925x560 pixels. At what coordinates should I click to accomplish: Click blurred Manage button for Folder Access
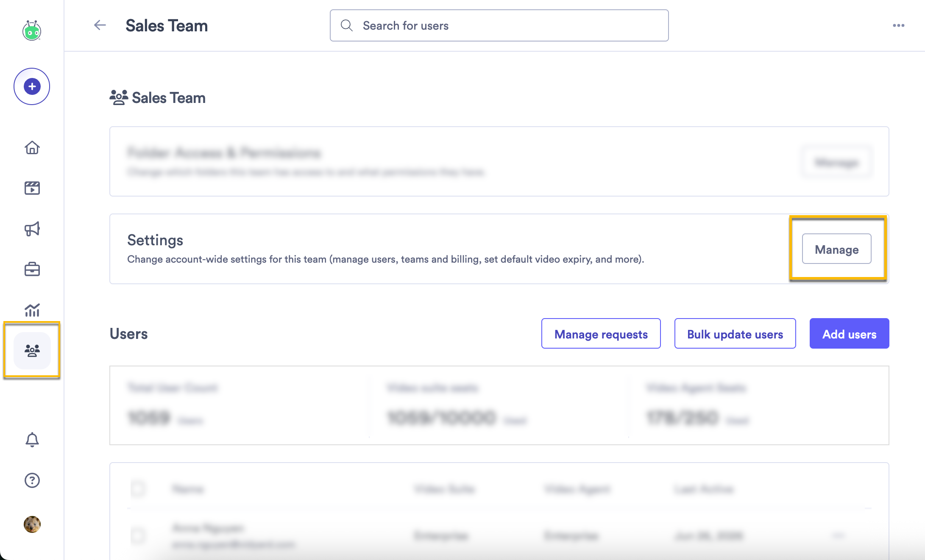837,162
